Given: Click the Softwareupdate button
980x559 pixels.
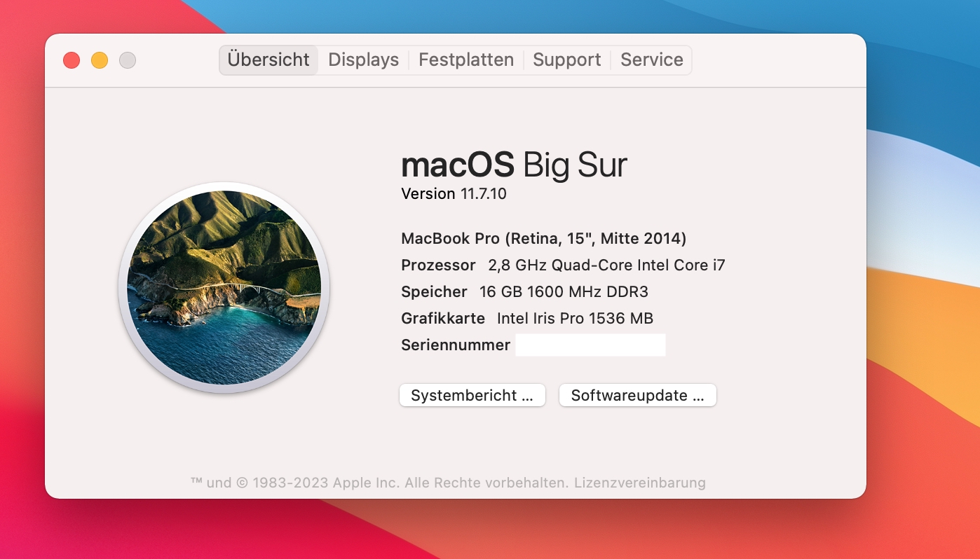Looking at the screenshot, I should pyautogui.click(x=637, y=395).
